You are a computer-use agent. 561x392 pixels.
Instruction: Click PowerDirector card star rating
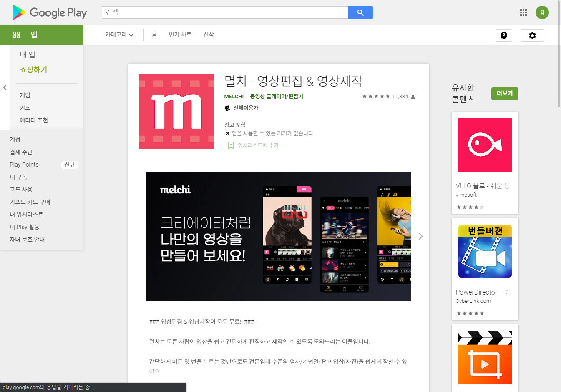tap(470, 313)
